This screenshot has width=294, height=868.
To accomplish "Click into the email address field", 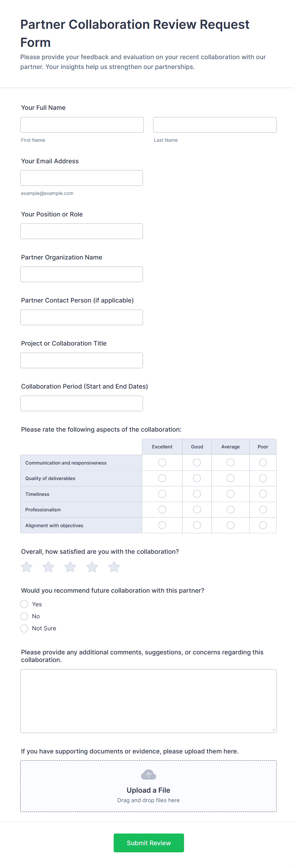I will 82,178.
